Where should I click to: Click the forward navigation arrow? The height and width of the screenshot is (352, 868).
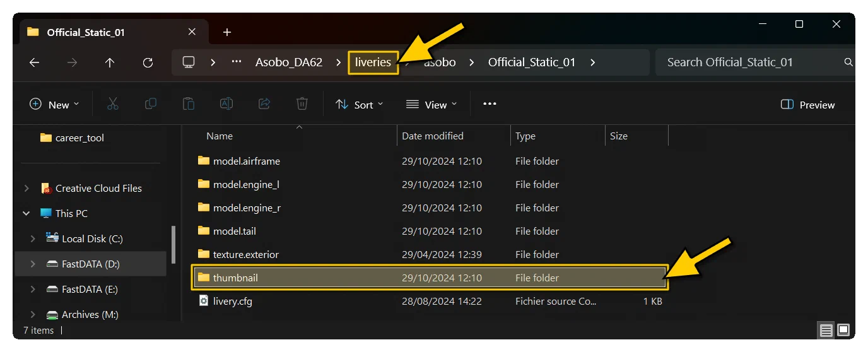pos(73,62)
